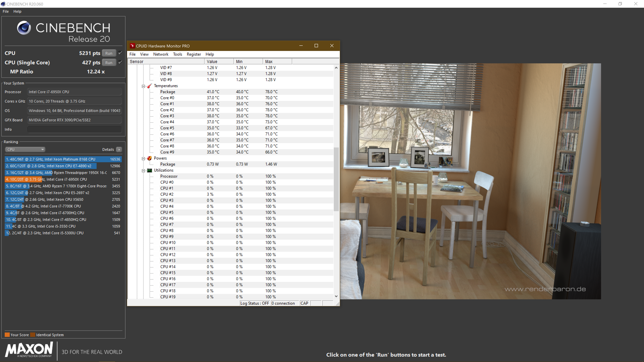Toggle the CPU Single Core checkmark
The height and width of the screenshot is (362, 644).
click(x=120, y=62)
